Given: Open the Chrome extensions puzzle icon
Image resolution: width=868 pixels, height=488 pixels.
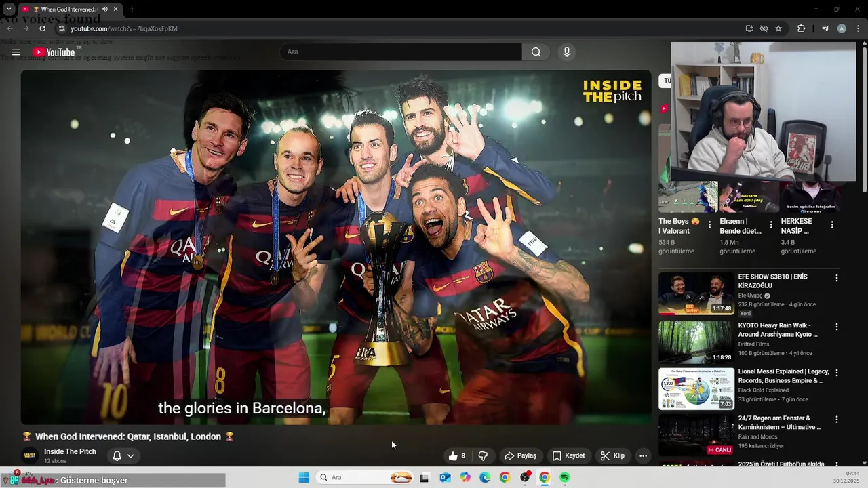Looking at the screenshot, I should point(801,28).
